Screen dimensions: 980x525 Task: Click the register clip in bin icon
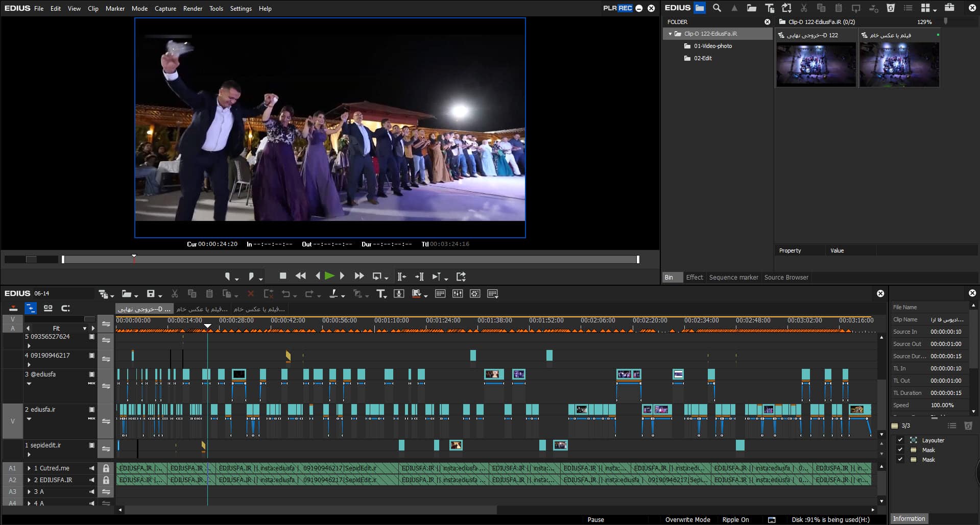point(786,8)
